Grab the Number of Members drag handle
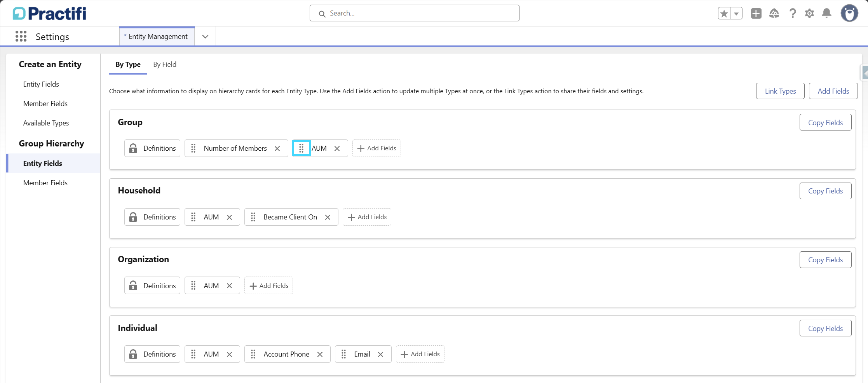Screen dimensions: 868x383 (193, 148)
